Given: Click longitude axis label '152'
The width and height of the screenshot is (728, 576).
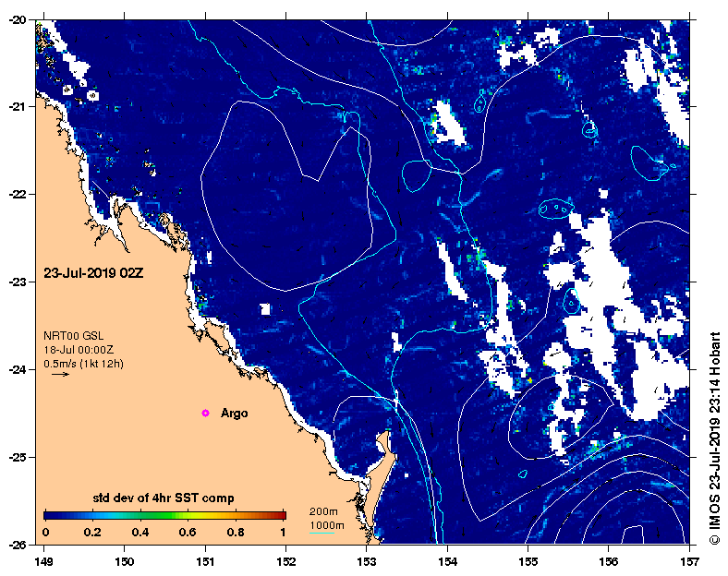Looking at the screenshot, I should tap(286, 561).
